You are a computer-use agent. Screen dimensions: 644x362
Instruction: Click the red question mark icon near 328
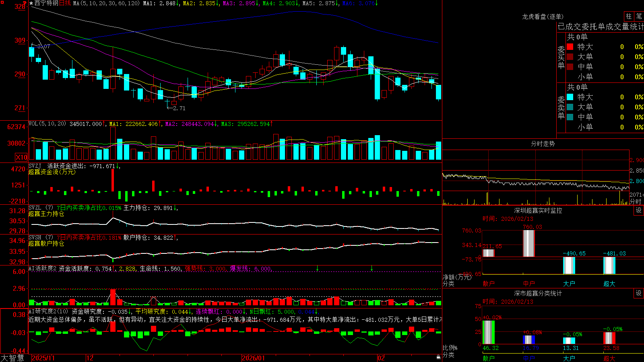(x=25, y=3)
